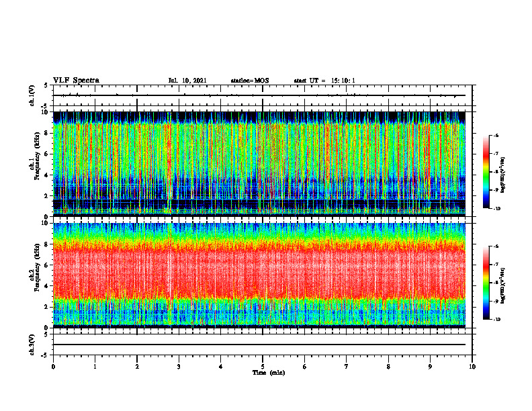This screenshot has height=411, width=532.
Task: Click the "ch.1(V)" top waveform axis label
Action: click(x=32, y=95)
